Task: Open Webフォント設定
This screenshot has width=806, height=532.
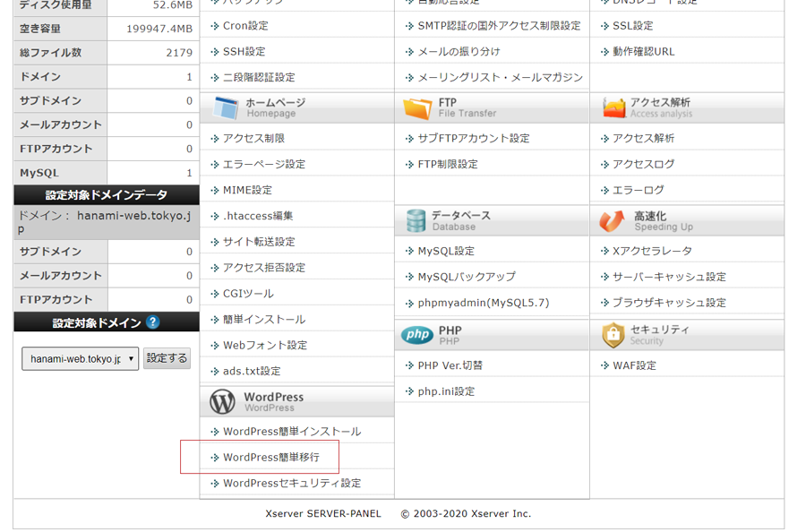Action: click(265, 345)
